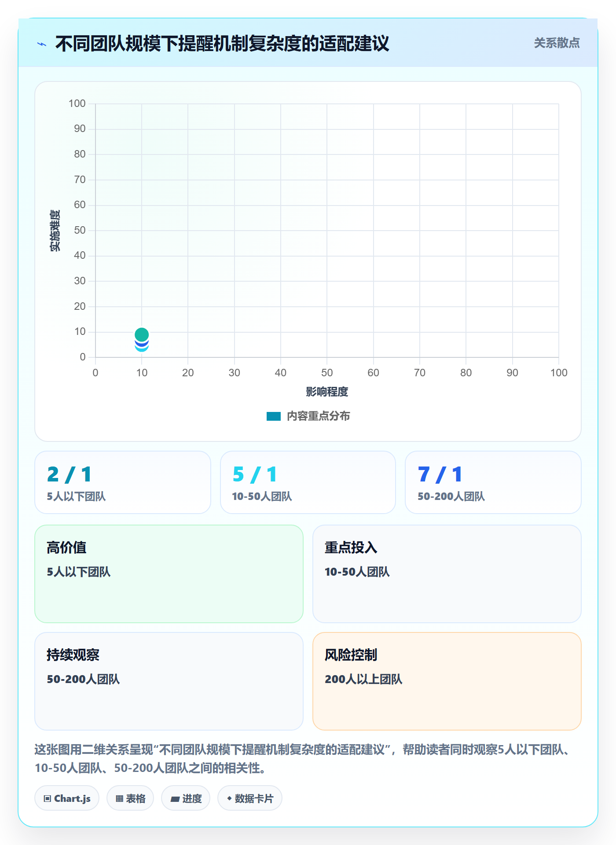The image size is (616, 845).
Task: Click the bar icon in 进度 chip
Action: [x=175, y=799]
